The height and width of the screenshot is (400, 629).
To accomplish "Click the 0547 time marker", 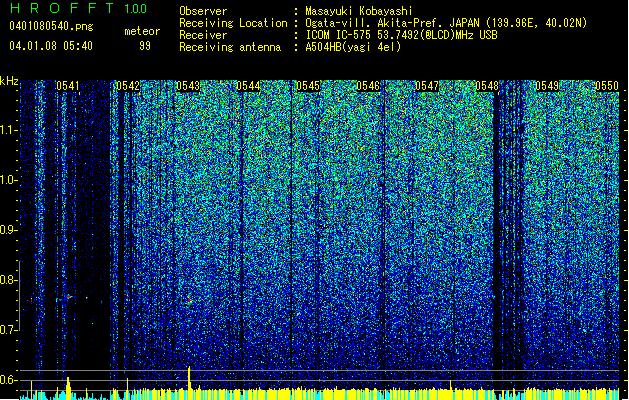I will tap(427, 86).
